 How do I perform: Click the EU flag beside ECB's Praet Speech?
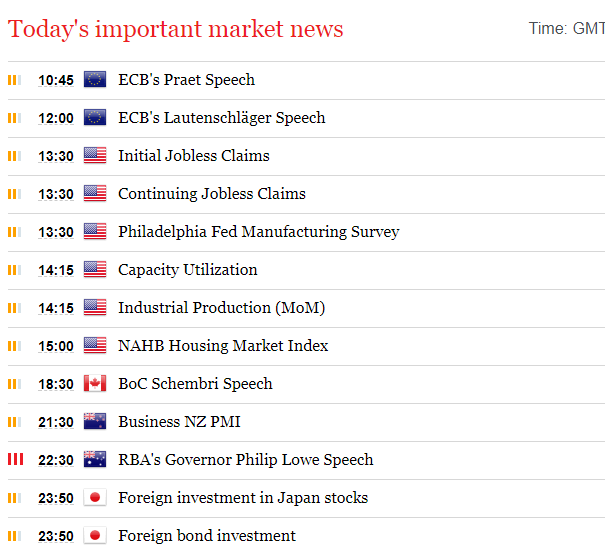click(x=95, y=79)
